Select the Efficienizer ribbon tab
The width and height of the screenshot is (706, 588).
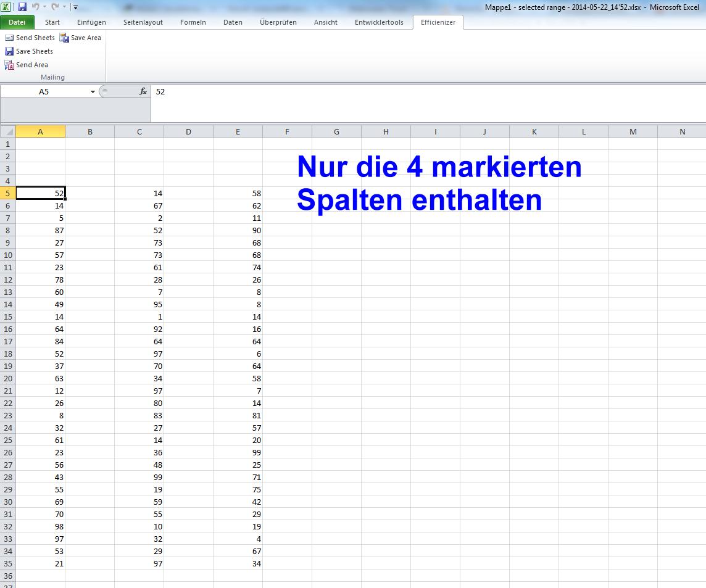click(438, 22)
